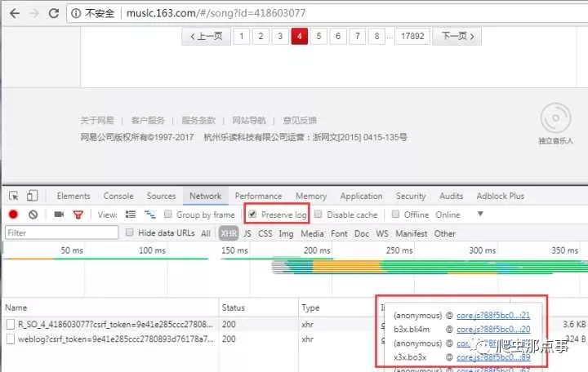Switch to the Sources tab

pos(161,196)
